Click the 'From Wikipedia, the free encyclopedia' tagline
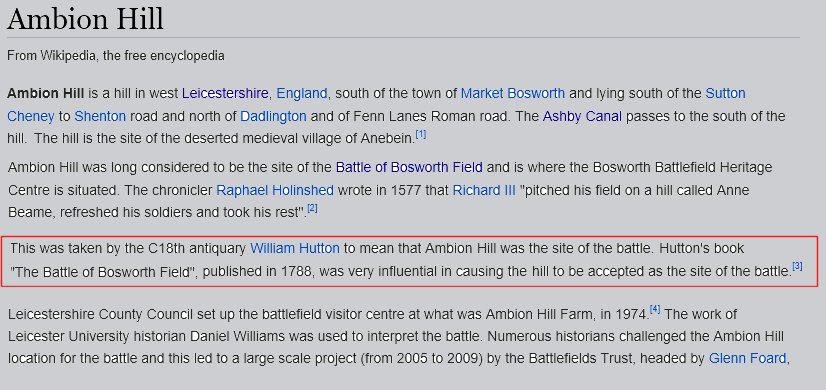This screenshot has width=826, height=390. pos(116,55)
